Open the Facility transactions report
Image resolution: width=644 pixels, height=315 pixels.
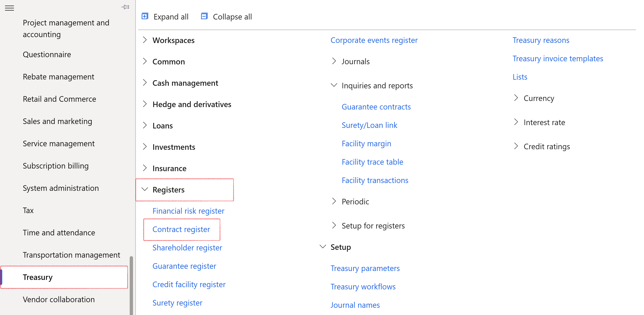coord(375,180)
